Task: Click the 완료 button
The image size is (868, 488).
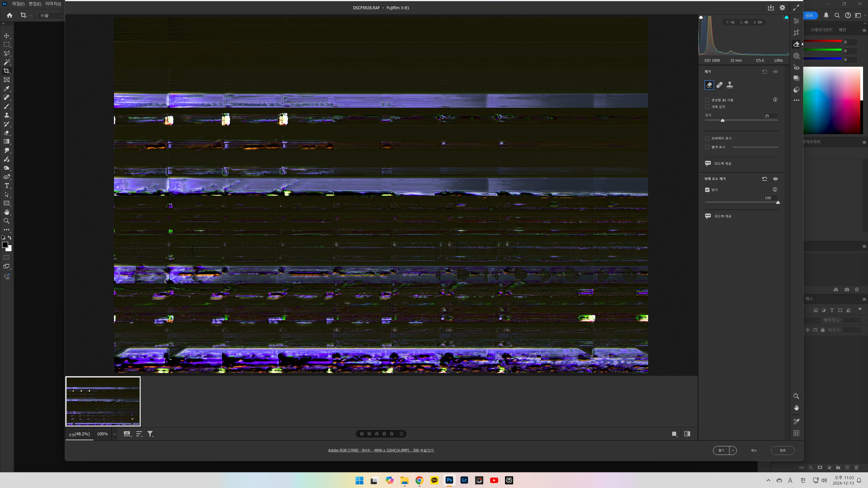Action: (x=783, y=450)
